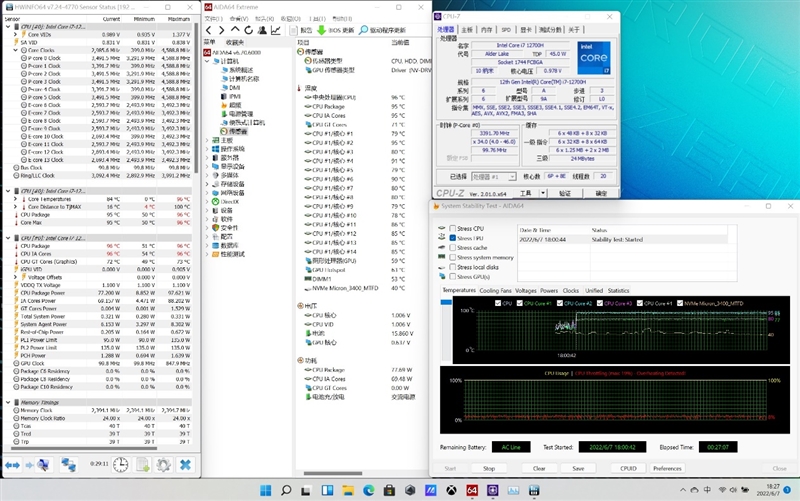The height and width of the screenshot is (501, 800).
Task: Toggle CPU Core #2 graph checkbox
Action: [x=560, y=303]
